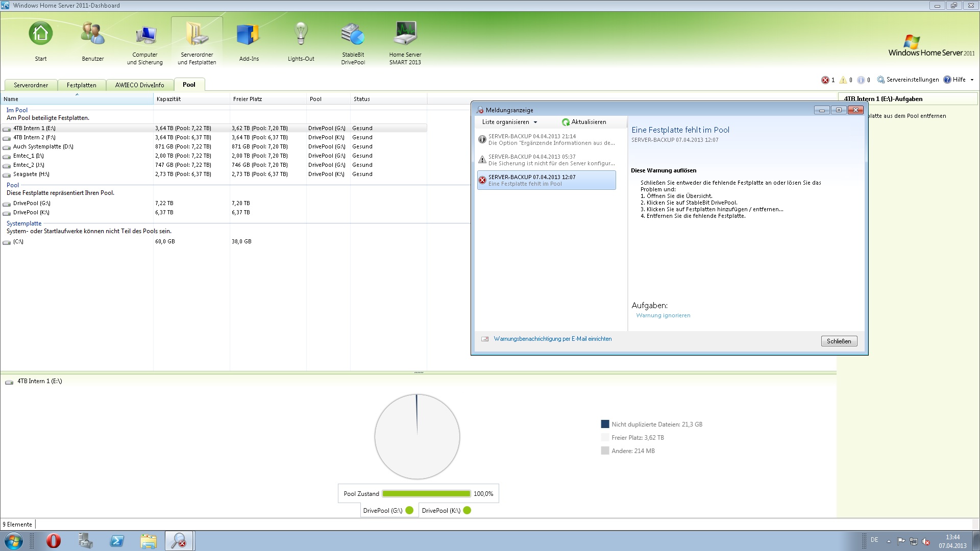
Task: Switch to AWIECO DriveInfo tab
Action: (x=139, y=85)
